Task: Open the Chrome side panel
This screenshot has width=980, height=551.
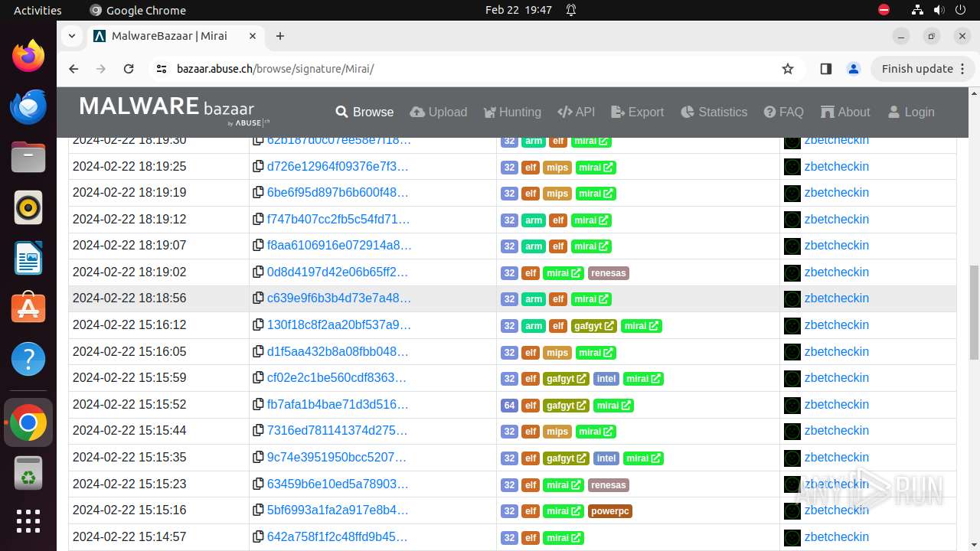Action: click(x=825, y=69)
